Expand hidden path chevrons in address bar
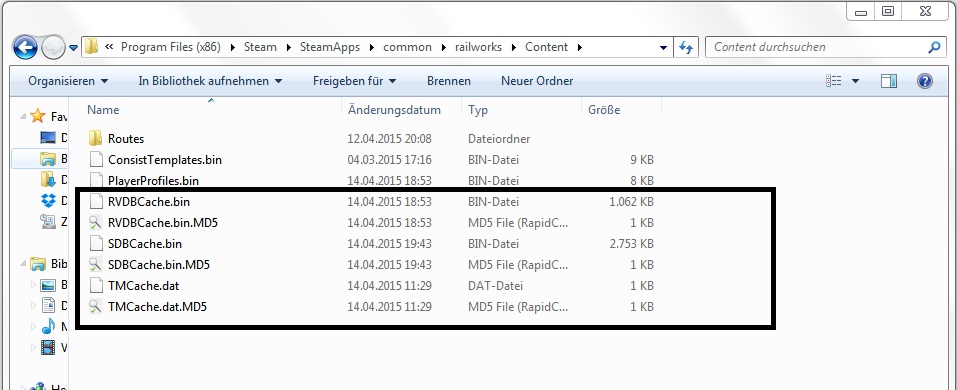Viewport: 957px width, 390px height. tap(109, 47)
